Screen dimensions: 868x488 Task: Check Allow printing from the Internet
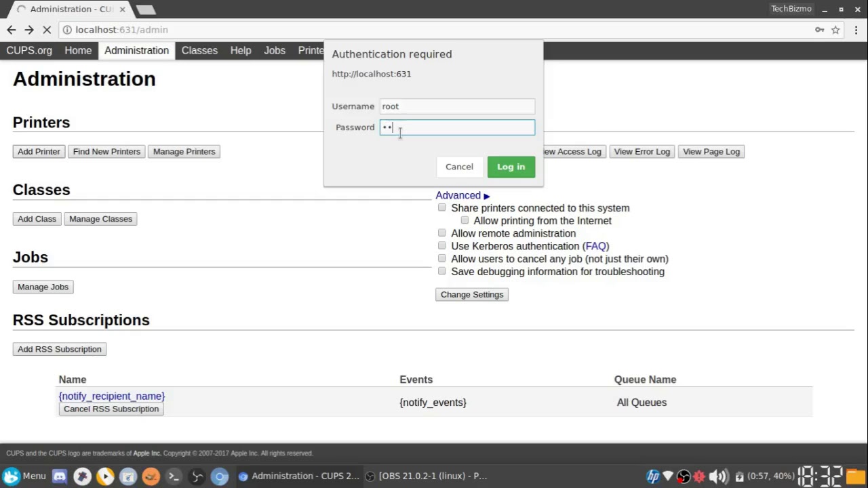coord(465,220)
